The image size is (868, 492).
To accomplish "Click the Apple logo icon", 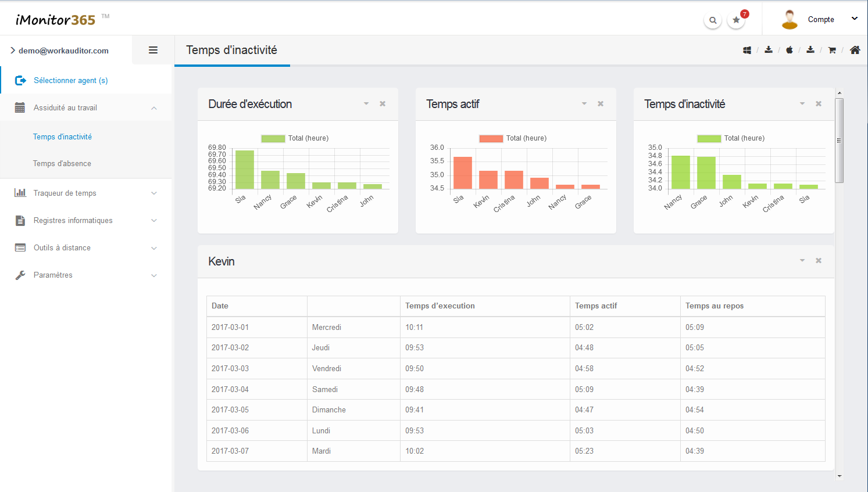I will pyautogui.click(x=790, y=51).
